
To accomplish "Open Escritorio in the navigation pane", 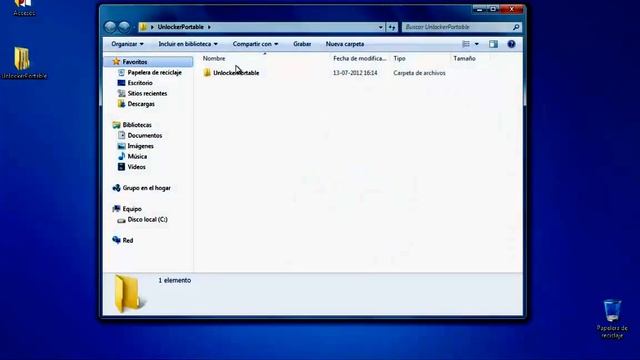I will [140, 83].
